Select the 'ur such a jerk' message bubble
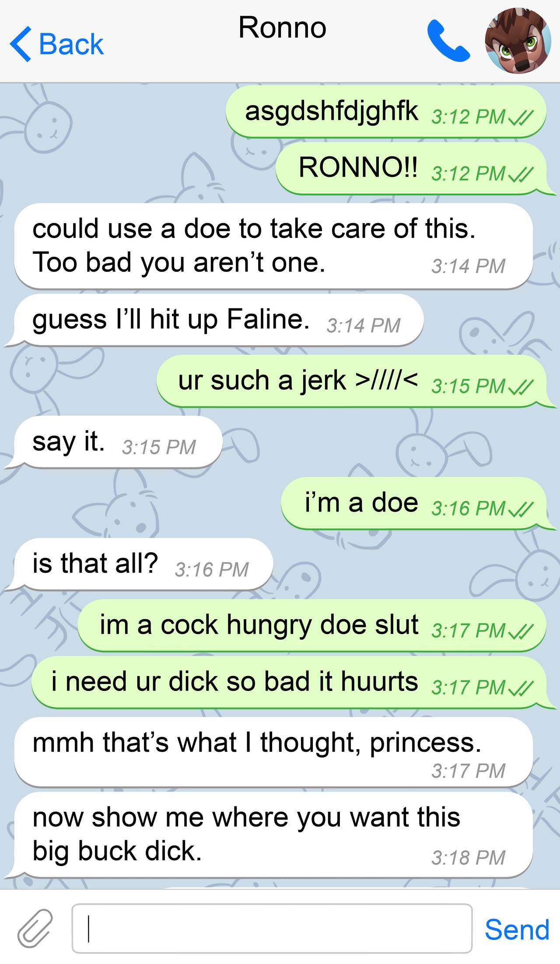This screenshot has width=560, height=964. 352,381
